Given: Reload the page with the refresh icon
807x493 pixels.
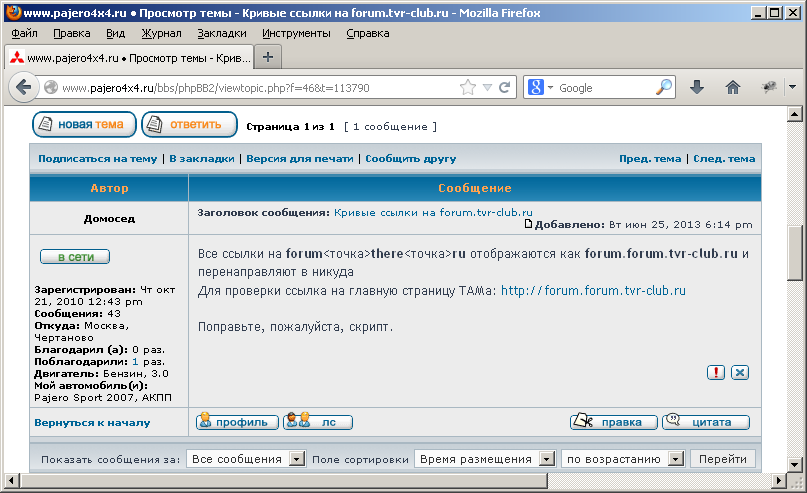Looking at the screenshot, I should click(505, 87).
